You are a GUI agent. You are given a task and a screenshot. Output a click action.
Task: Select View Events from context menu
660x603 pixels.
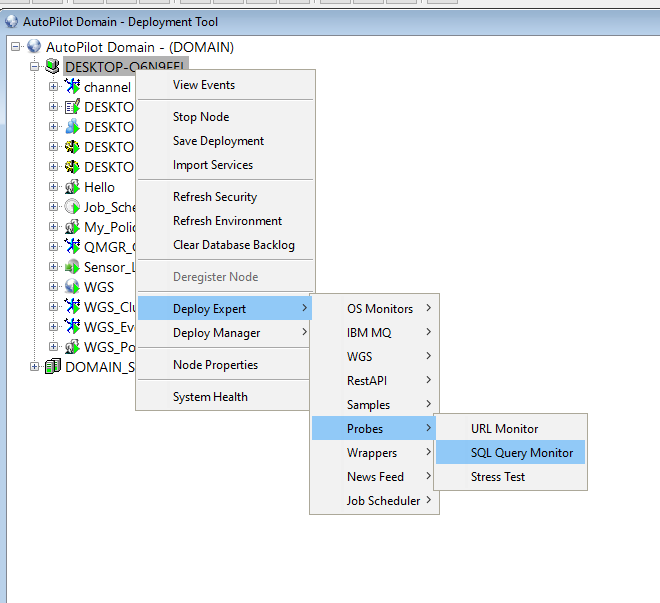(204, 85)
